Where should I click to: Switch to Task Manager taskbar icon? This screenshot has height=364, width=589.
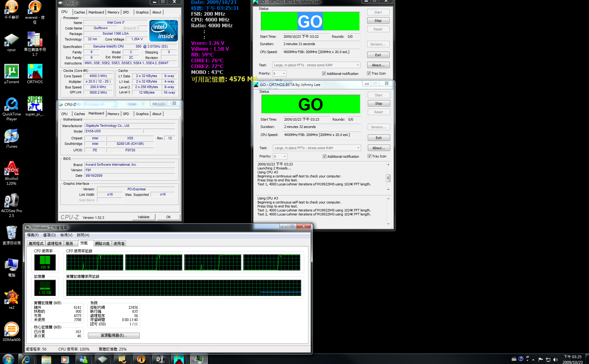(x=198, y=359)
